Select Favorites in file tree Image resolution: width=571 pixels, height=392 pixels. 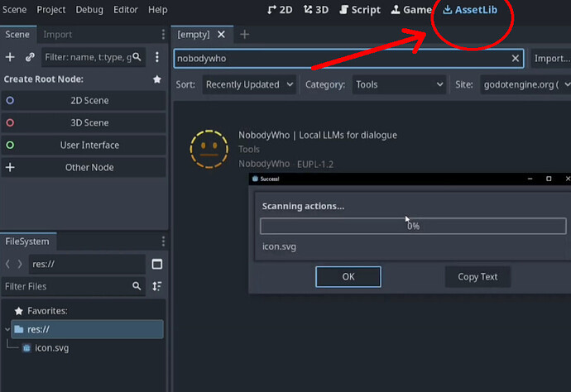[47, 311]
